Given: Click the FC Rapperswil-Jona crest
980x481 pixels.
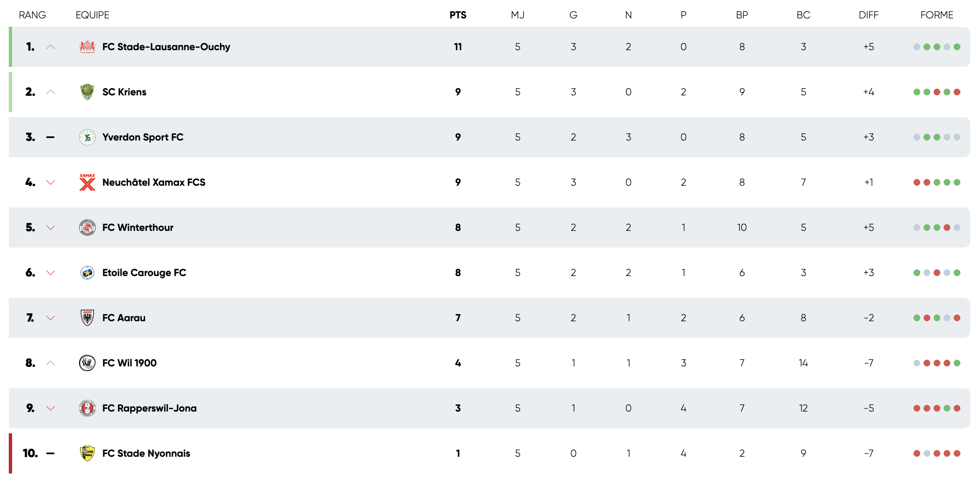Looking at the screenshot, I should [87, 408].
